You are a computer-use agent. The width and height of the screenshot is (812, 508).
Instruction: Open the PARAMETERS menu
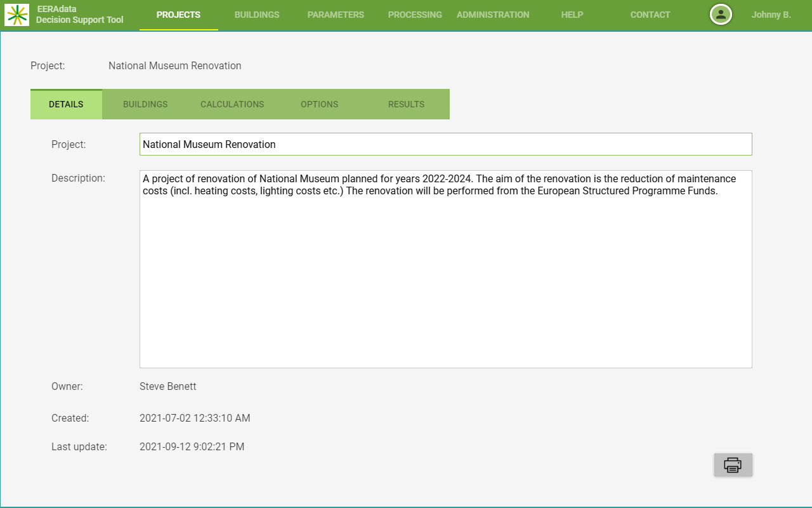(336, 15)
